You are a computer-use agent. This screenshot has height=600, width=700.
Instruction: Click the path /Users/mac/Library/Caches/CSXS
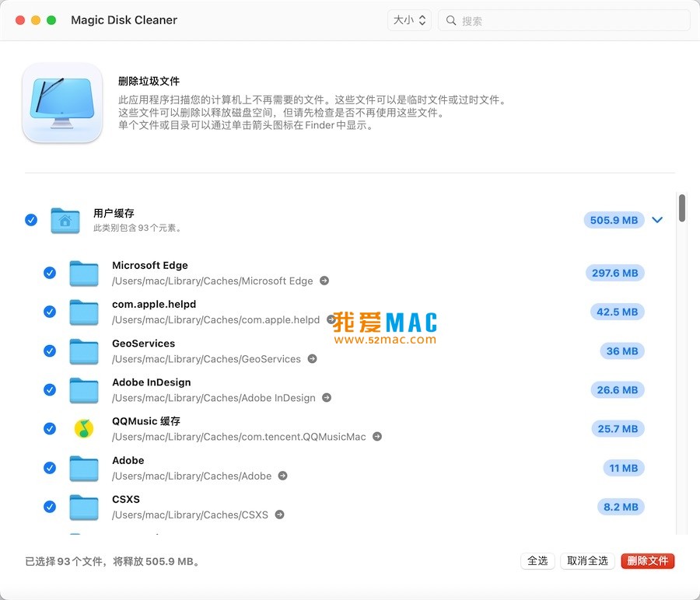191,515
